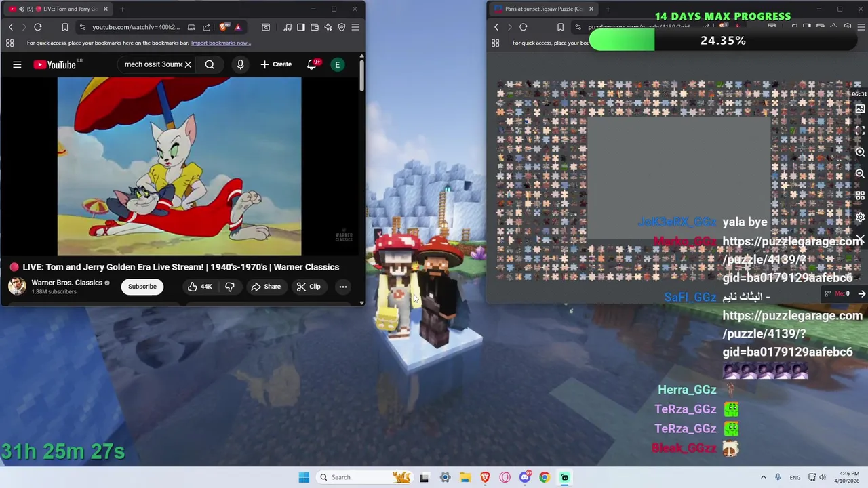Click the YouTube address bar URL
Screen dimensions: 868x488
coord(136,27)
